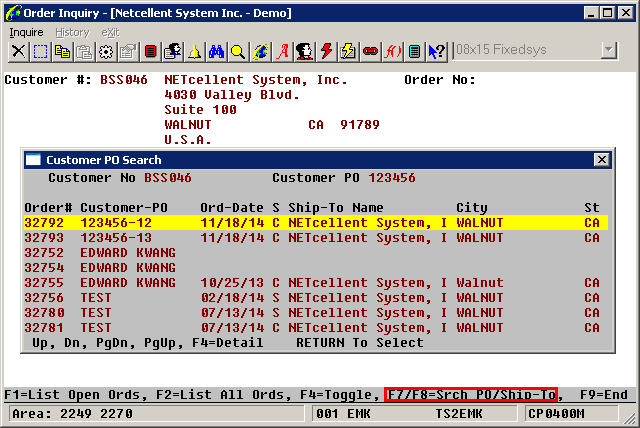Click F1=List Open Ords shortcut text
Image resolution: width=640 pixels, height=428 pixels.
pos(72,395)
